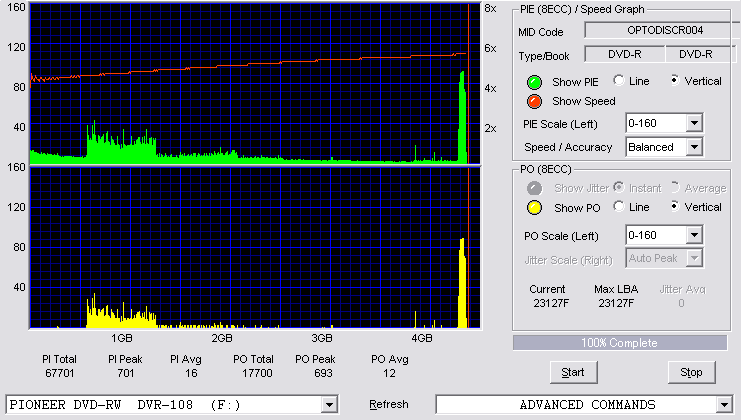The image size is (742, 420).
Task: Click the PO Avg value 12
Action: pos(389,374)
